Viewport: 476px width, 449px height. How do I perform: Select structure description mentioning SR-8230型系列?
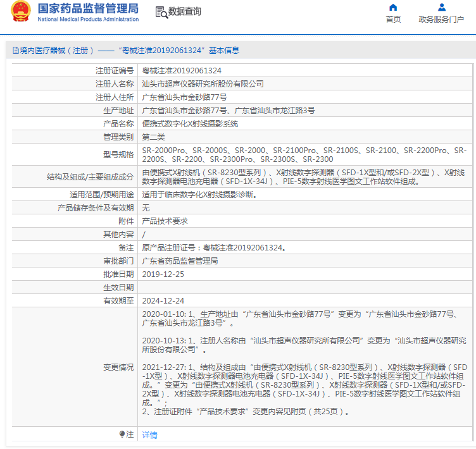[303, 177]
